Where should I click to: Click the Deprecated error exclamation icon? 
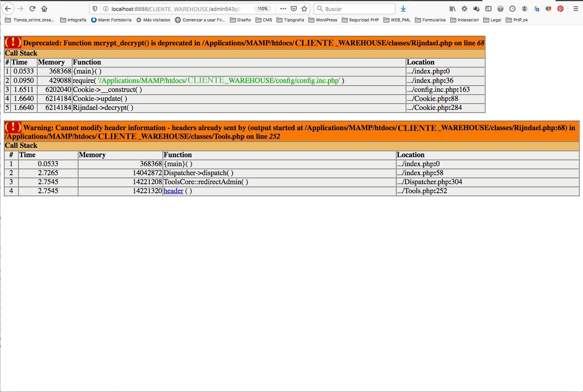pyautogui.click(x=13, y=42)
